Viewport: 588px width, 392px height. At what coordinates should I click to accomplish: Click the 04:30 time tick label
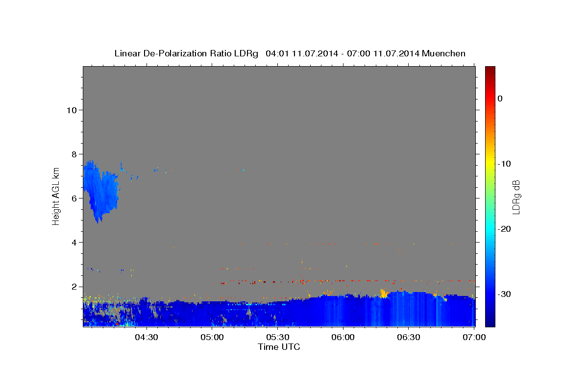[x=146, y=337]
